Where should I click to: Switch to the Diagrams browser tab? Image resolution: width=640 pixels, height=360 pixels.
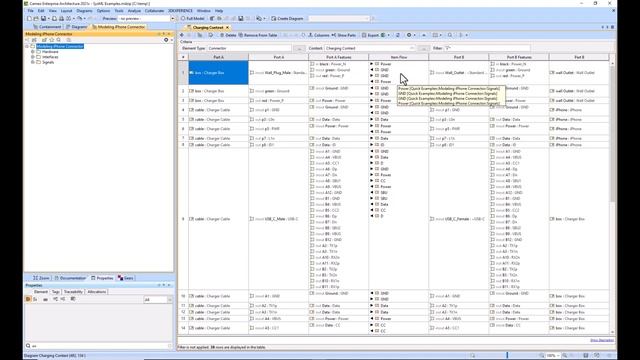coord(77,27)
